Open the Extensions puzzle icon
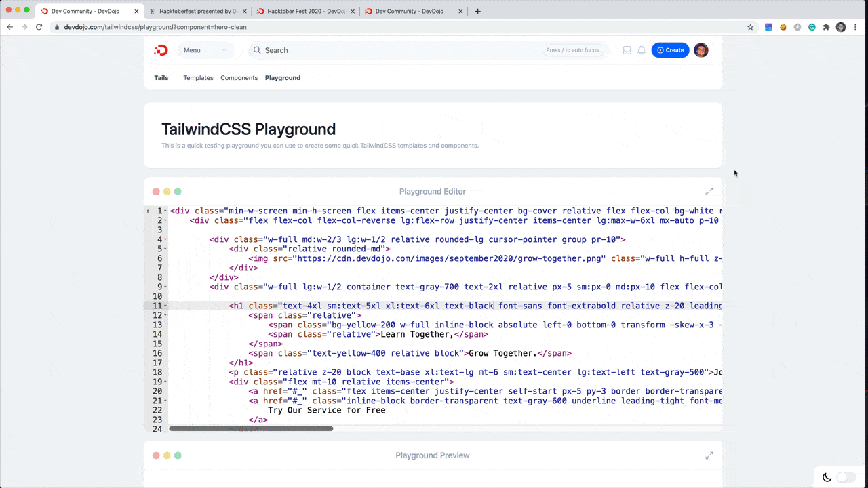 (826, 27)
